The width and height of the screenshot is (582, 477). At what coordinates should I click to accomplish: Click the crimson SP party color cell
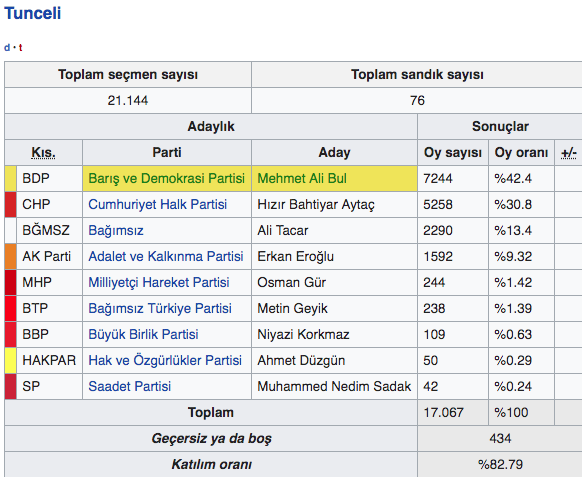point(10,386)
